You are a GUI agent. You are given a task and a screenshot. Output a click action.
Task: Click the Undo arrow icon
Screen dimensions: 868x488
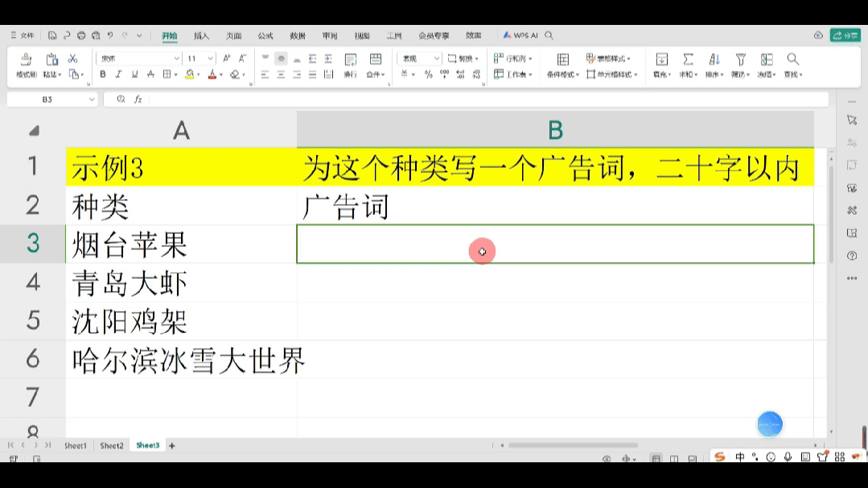point(110,35)
